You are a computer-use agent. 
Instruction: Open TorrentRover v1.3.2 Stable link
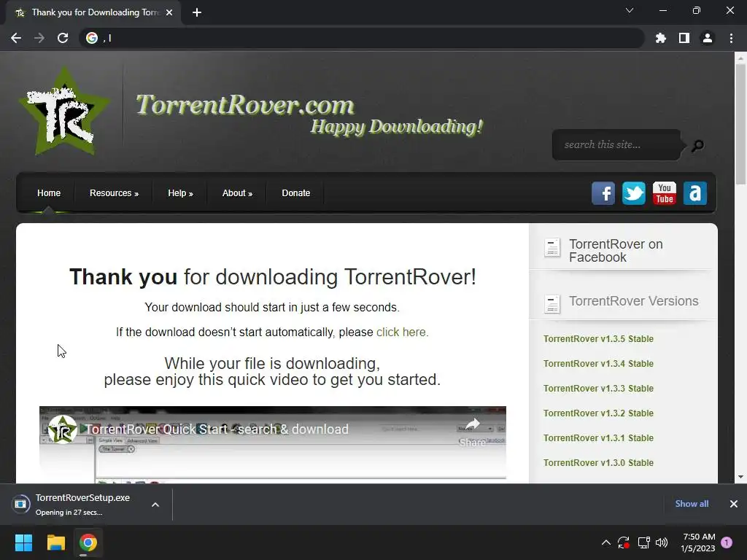point(598,413)
